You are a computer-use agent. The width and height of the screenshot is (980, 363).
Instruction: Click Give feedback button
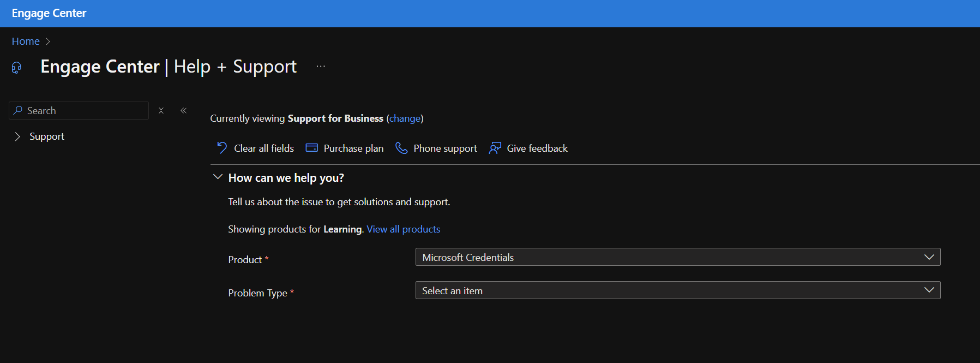tap(528, 148)
